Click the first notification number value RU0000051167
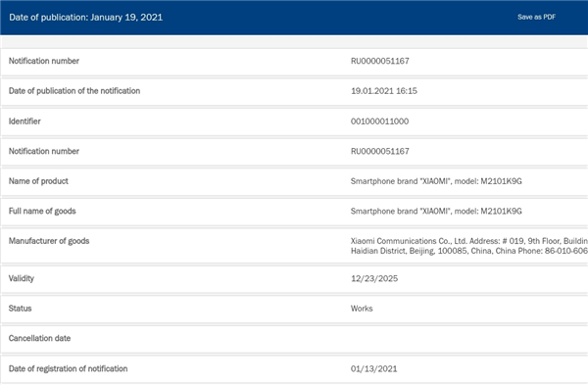This screenshot has height=385, width=588. pos(380,61)
